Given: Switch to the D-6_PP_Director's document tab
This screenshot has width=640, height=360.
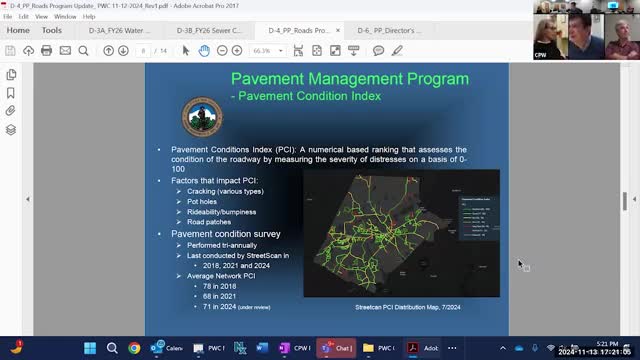Looking at the screenshot, I should click(389, 31).
